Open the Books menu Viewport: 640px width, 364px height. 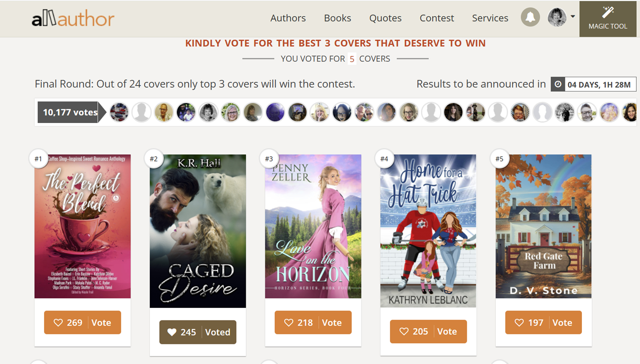click(x=337, y=18)
